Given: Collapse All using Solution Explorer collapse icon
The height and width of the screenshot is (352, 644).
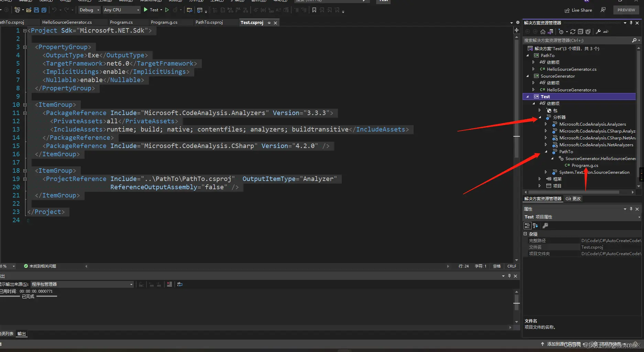Looking at the screenshot, I should coord(580,32).
